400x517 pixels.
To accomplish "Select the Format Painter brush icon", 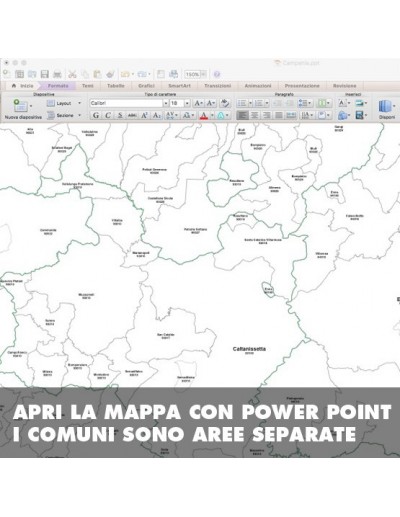I will click(110, 74).
